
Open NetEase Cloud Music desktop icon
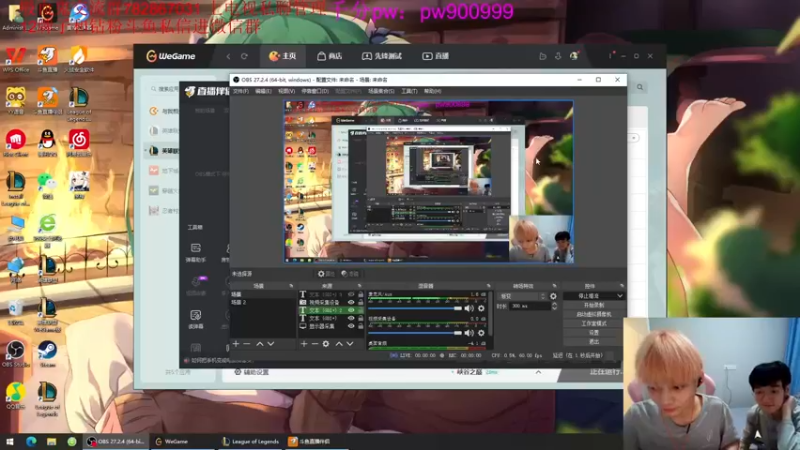79,141
